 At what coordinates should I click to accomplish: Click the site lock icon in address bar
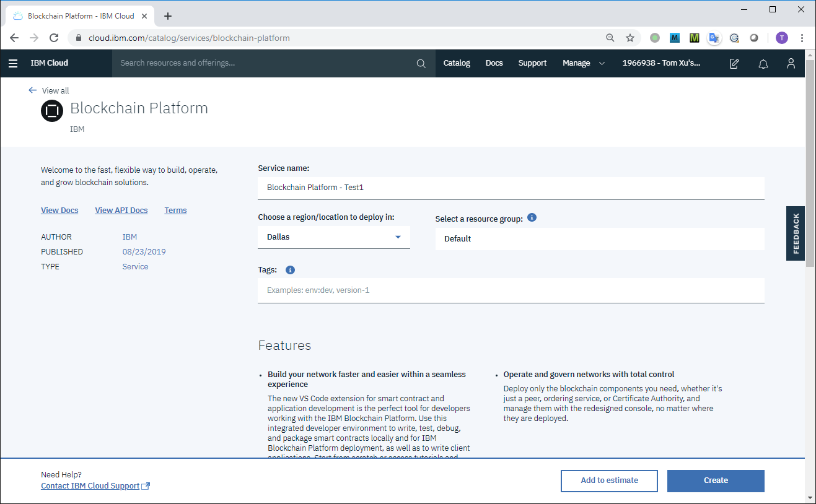tap(78, 38)
